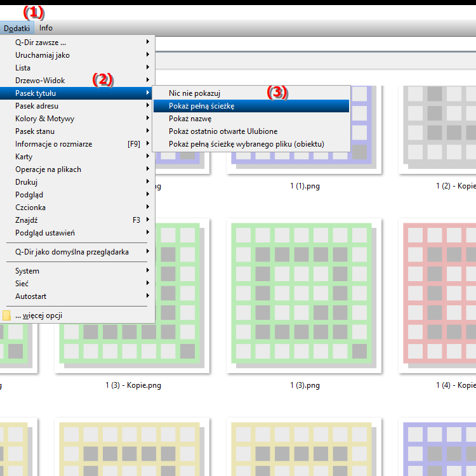Open the Sieć submenu
This screenshot has width=476, height=476.
click(x=77, y=284)
